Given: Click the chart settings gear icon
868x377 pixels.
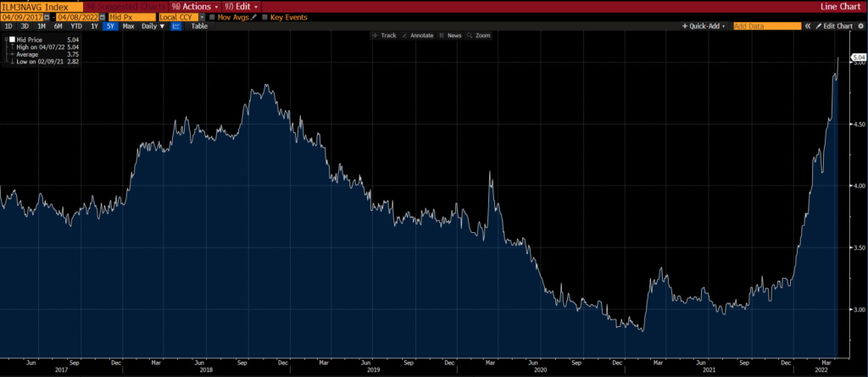Looking at the screenshot, I should coord(860,26).
